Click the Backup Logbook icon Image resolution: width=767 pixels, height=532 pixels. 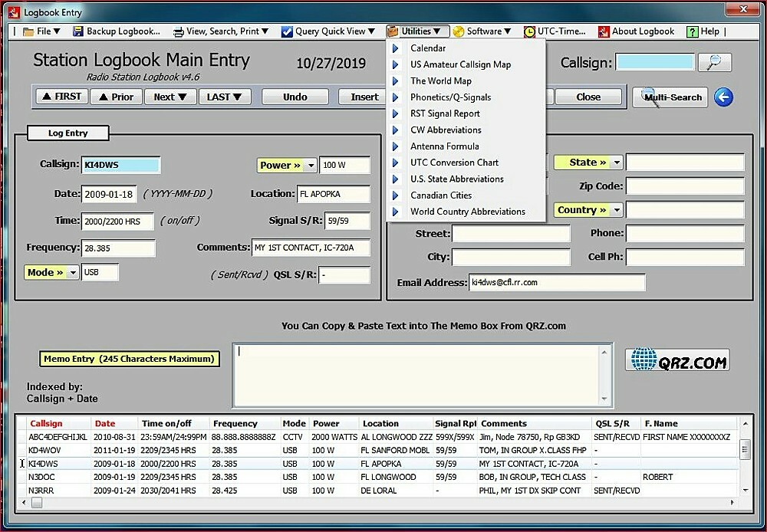click(77, 31)
